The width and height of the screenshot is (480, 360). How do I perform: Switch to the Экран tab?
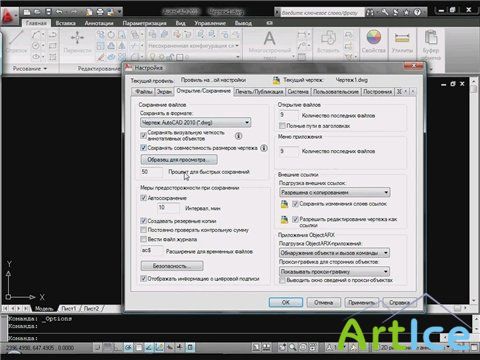(x=164, y=91)
